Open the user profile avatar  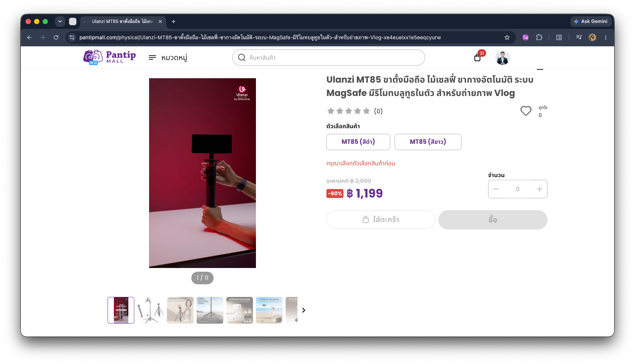pos(502,57)
